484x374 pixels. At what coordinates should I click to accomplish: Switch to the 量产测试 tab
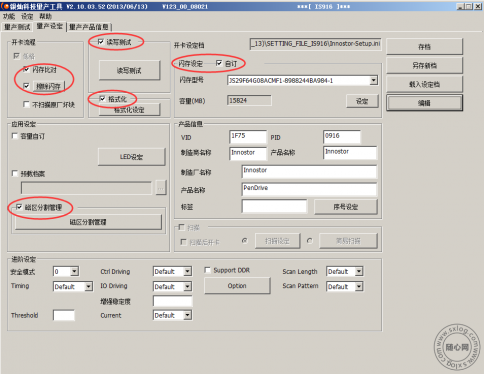tap(17, 27)
